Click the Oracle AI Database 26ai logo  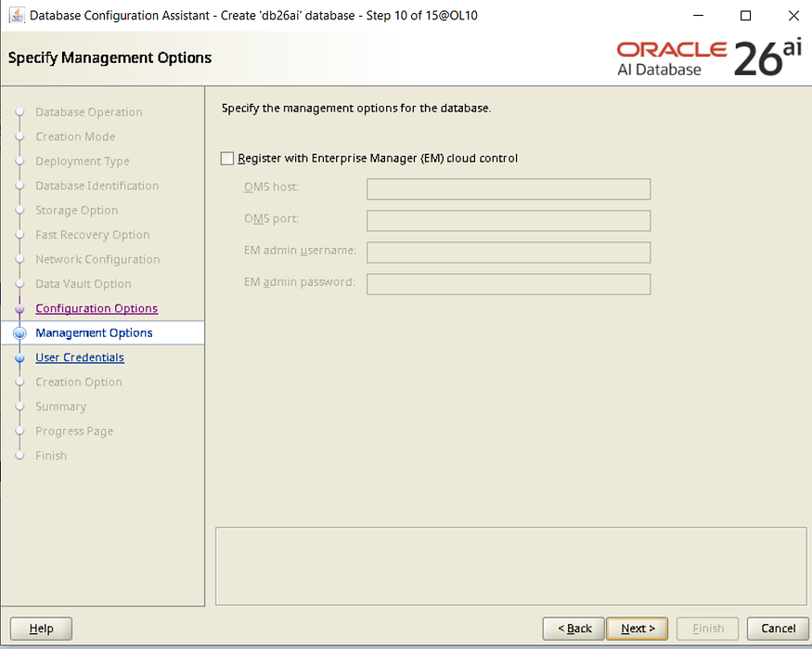(x=709, y=58)
